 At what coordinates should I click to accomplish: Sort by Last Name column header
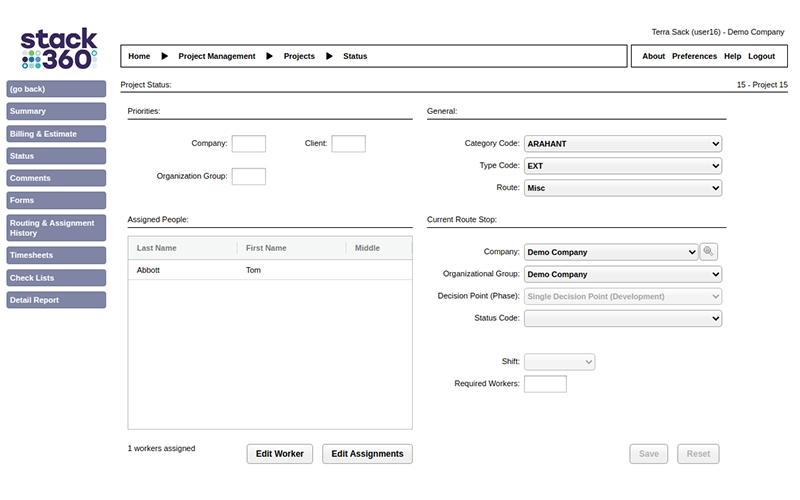click(183, 248)
